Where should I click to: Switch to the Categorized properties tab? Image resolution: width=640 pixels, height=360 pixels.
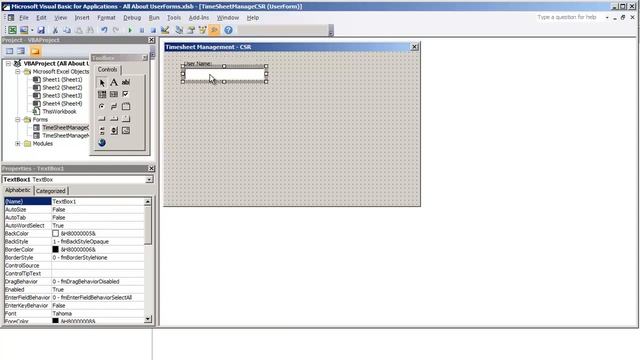tap(51, 191)
